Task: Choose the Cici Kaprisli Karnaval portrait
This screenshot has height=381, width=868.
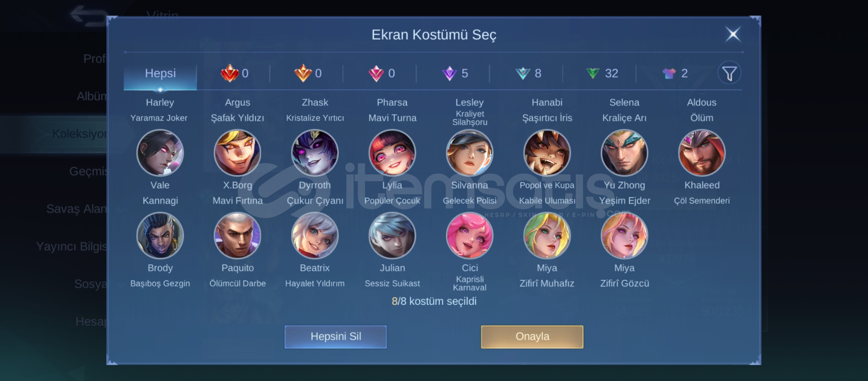Action: 470,235
